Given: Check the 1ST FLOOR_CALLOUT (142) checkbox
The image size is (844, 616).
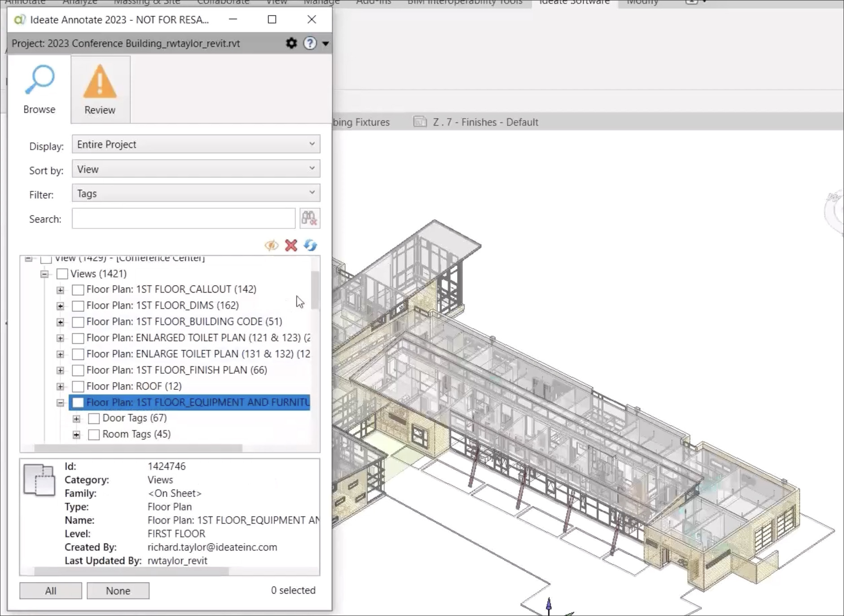Looking at the screenshot, I should 78,290.
